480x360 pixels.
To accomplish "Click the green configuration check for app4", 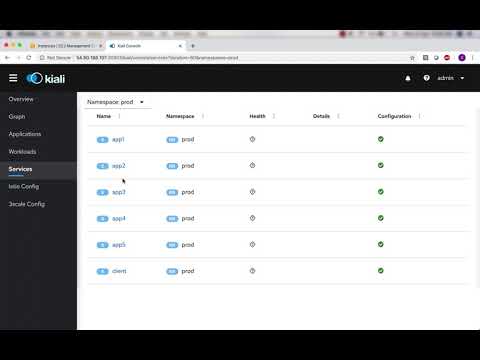I will point(381,218).
